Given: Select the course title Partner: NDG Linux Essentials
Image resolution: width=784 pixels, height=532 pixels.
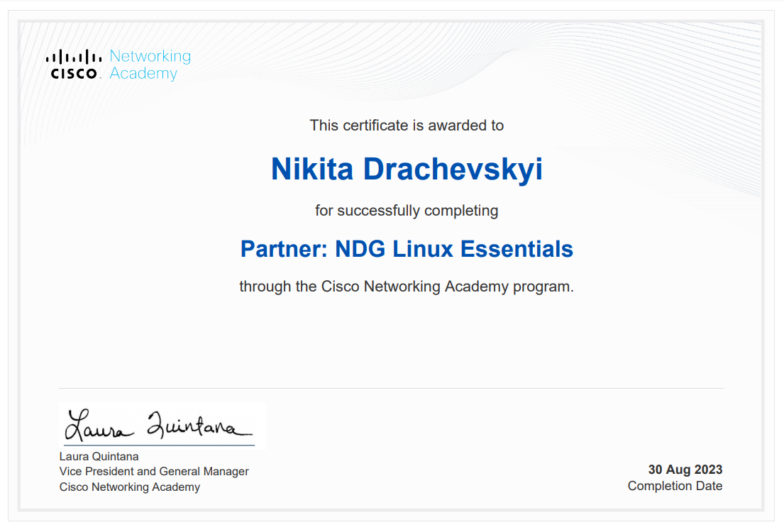Looking at the screenshot, I should (x=407, y=249).
